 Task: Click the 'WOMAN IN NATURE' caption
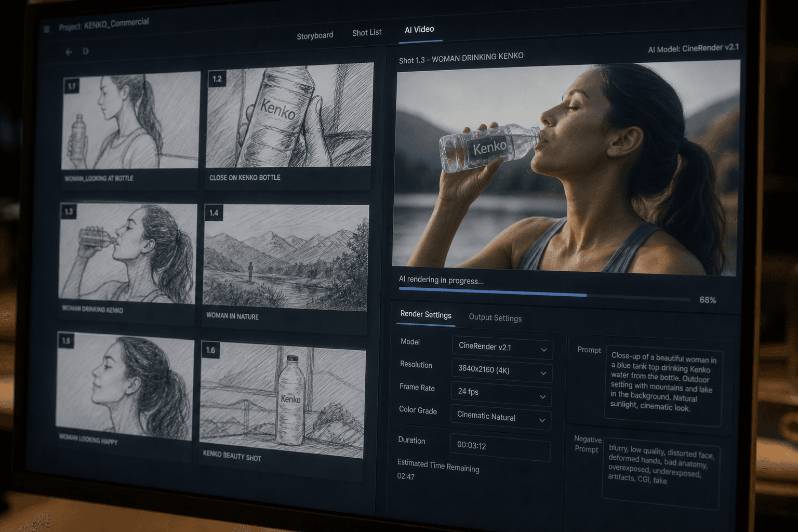coord(232,316)
